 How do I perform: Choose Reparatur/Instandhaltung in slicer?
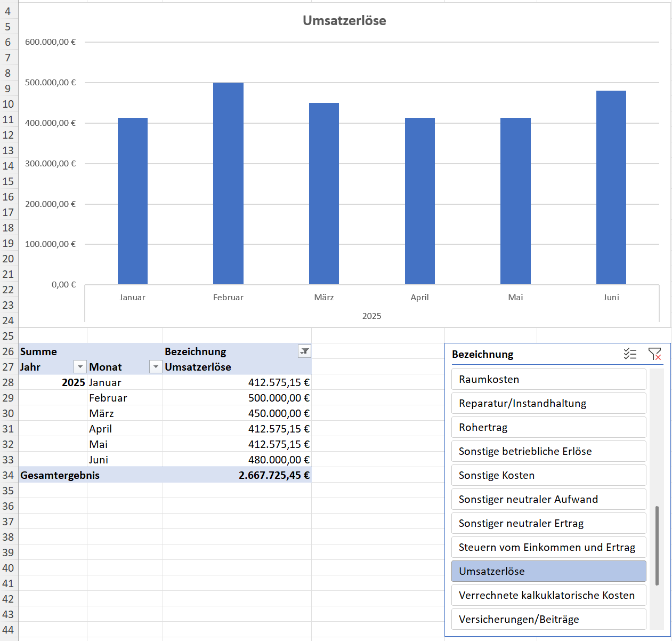[x=548, y=403]
